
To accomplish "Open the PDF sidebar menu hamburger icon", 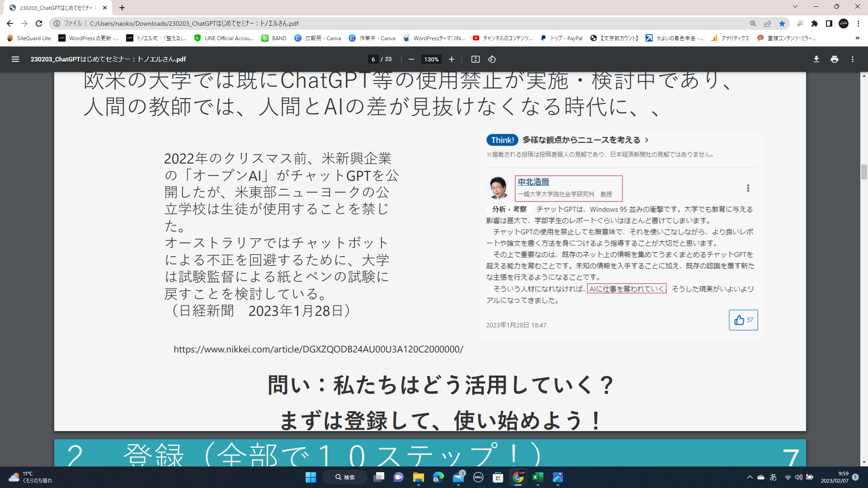I will tap(15, 59).
